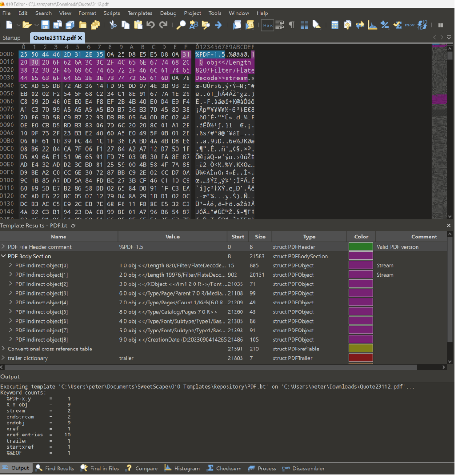This screenshot has width=456, height=476.
Task: Click the Histogram chart toolbar icon
Action: point(372,25)
